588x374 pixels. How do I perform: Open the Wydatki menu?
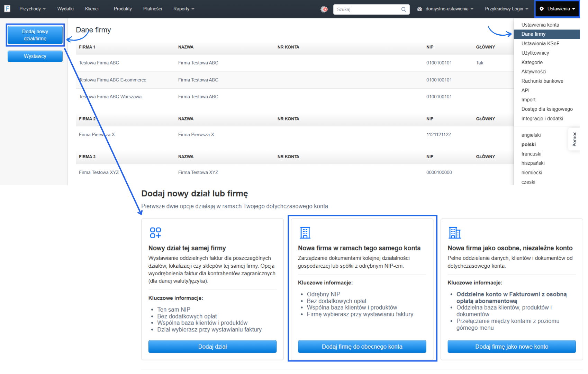65,9
